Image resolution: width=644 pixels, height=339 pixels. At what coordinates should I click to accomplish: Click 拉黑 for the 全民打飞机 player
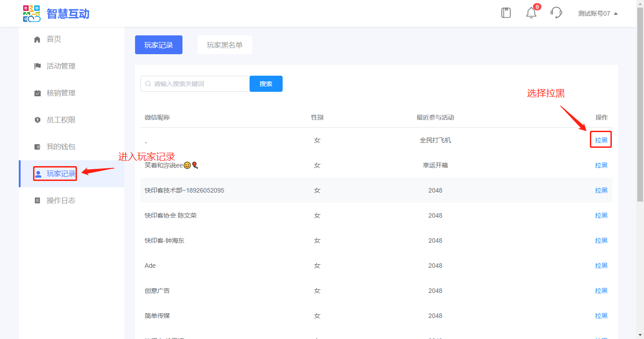pyautogui.click(x=601, y=140)
